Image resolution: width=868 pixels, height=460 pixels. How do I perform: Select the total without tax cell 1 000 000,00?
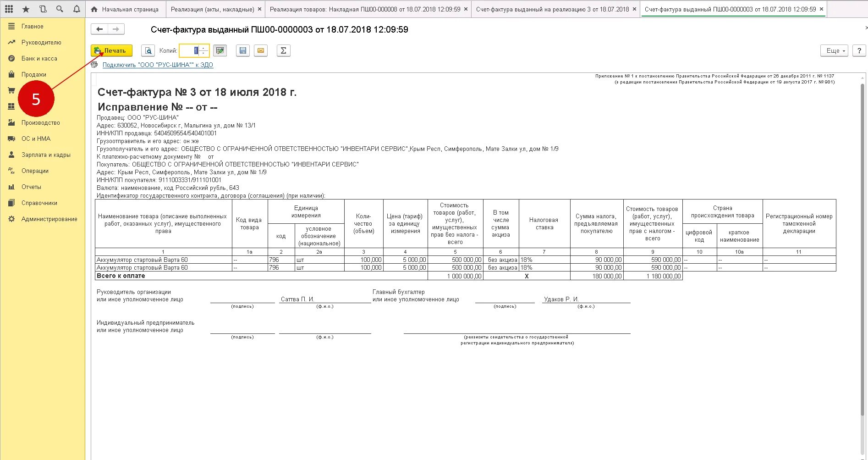point(455,276)
